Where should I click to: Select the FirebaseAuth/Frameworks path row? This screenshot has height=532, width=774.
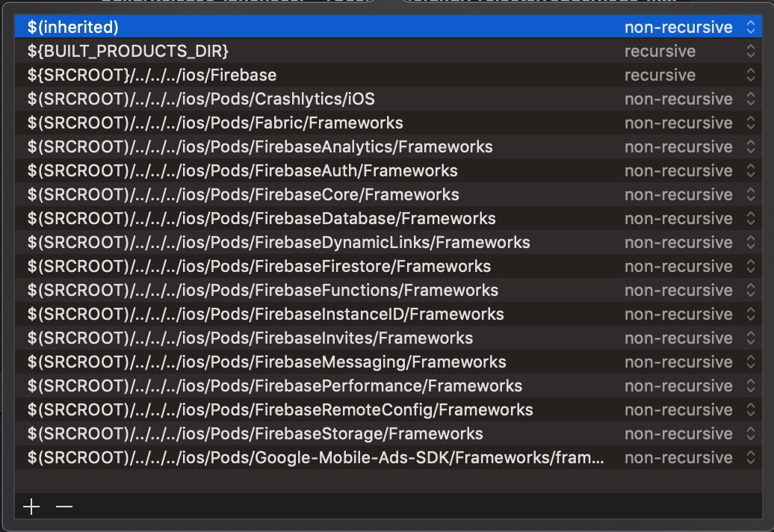click(x=299, y=170)
